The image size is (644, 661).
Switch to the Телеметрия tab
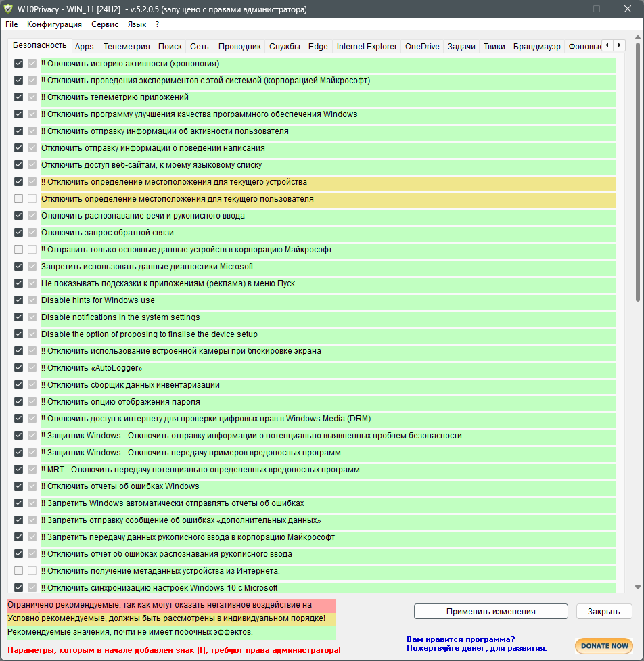[x=127, y=47]
